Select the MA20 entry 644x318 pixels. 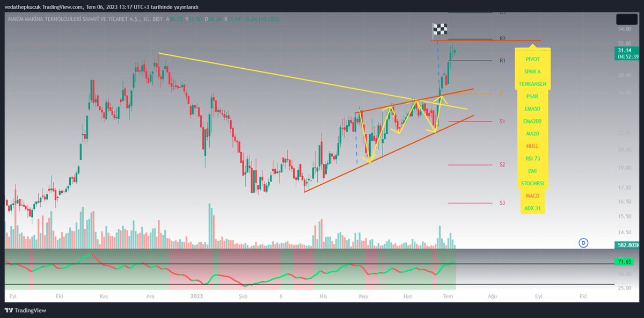[532, 134]
